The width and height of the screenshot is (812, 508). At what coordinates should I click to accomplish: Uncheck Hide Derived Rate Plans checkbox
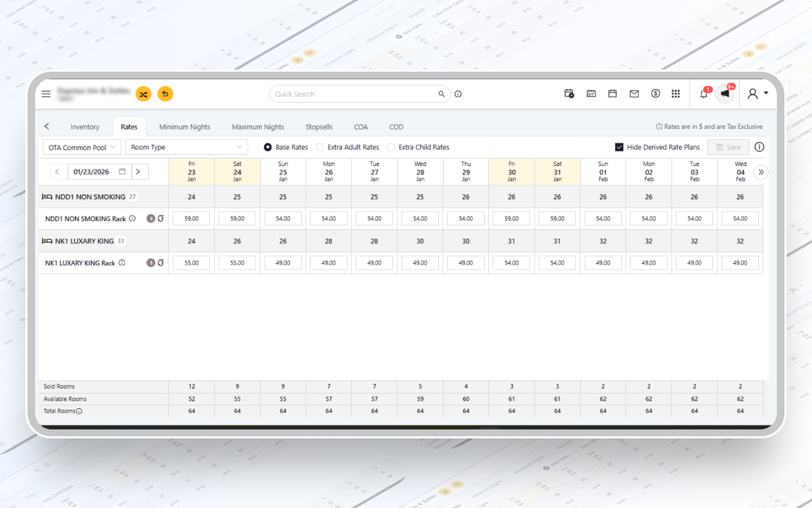pos(619,147)
